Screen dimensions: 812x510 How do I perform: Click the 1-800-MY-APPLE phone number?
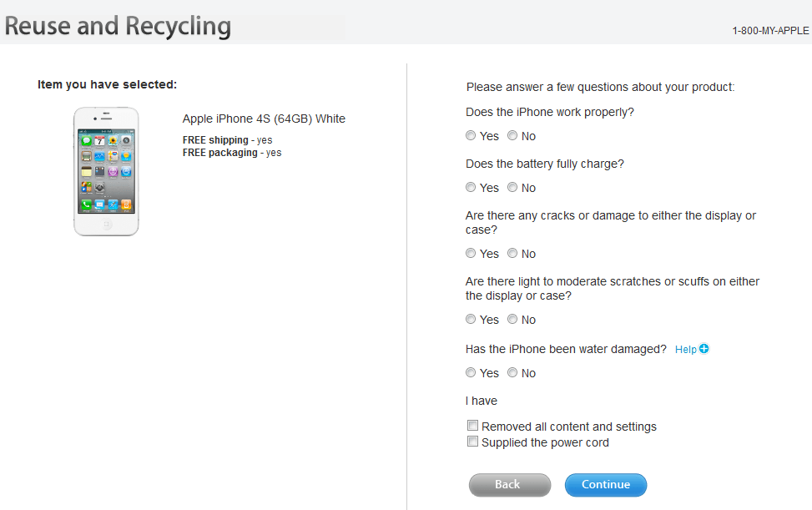coord(770,31)
